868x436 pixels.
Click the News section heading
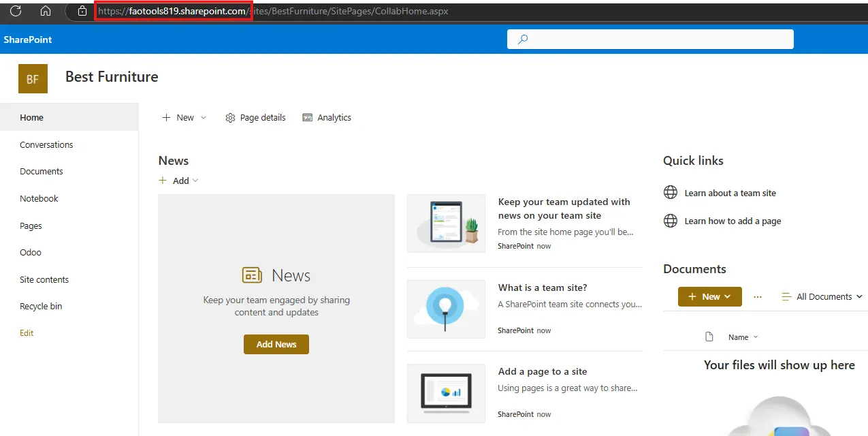pos(174,161)
